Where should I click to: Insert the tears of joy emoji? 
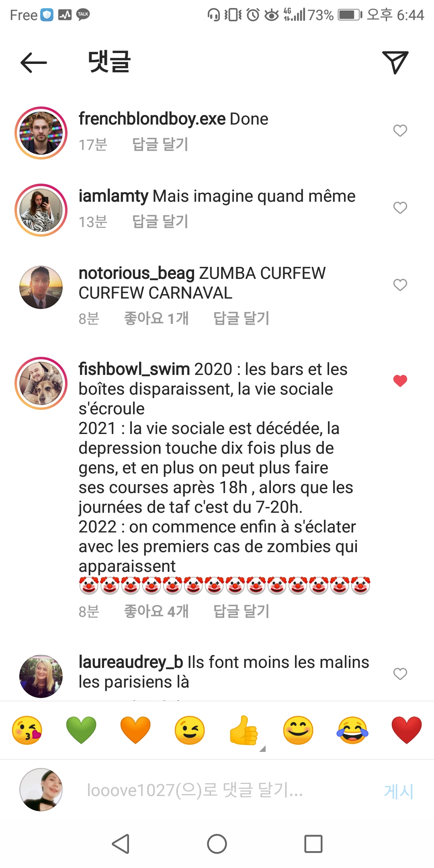point(352,730)
